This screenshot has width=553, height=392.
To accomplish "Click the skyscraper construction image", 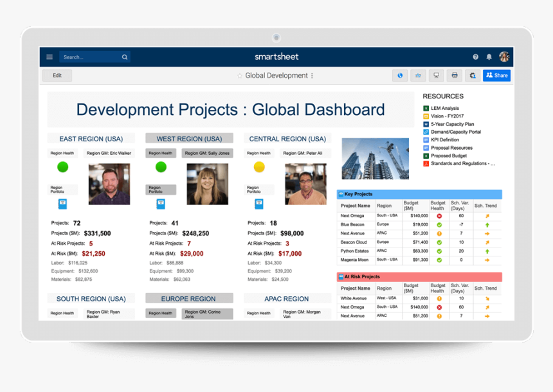I will pyautogui.click(x=376, y=159).
